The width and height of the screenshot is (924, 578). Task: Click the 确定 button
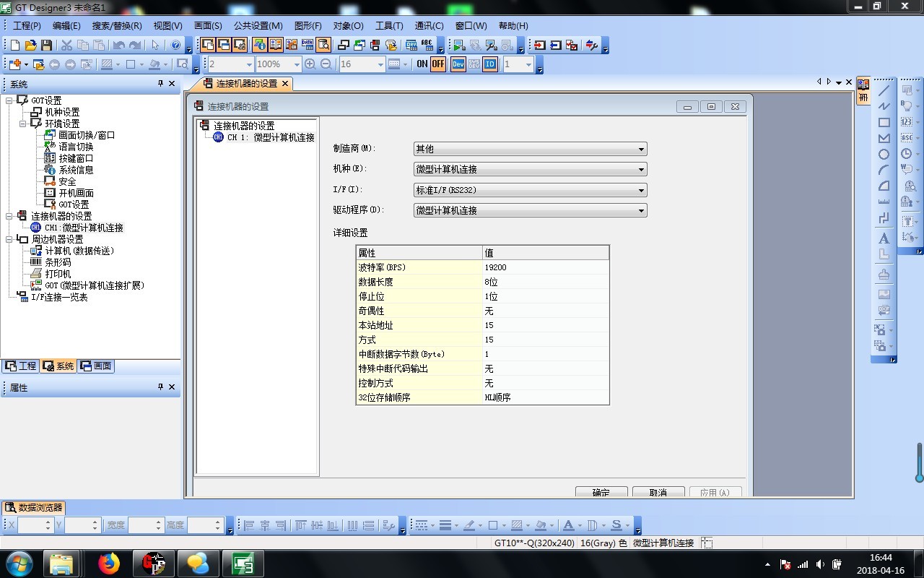pyautogui.click(x=601, y=492)
